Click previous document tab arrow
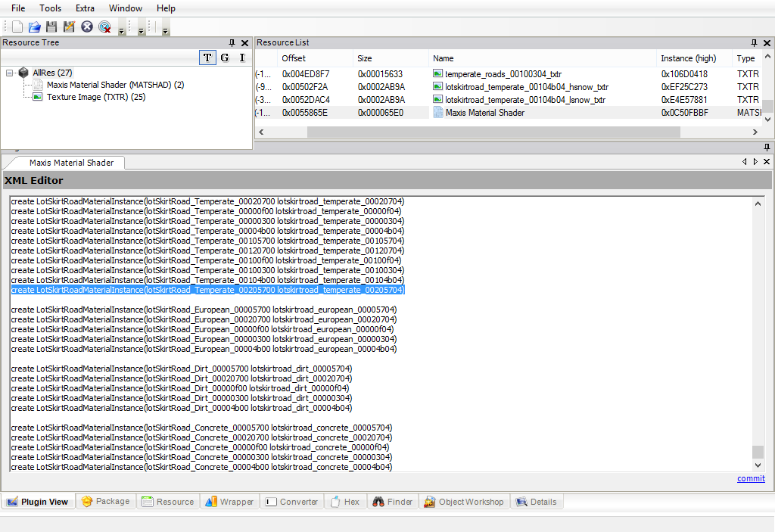This screenshot has height=532, width=775. click(745, 162)
